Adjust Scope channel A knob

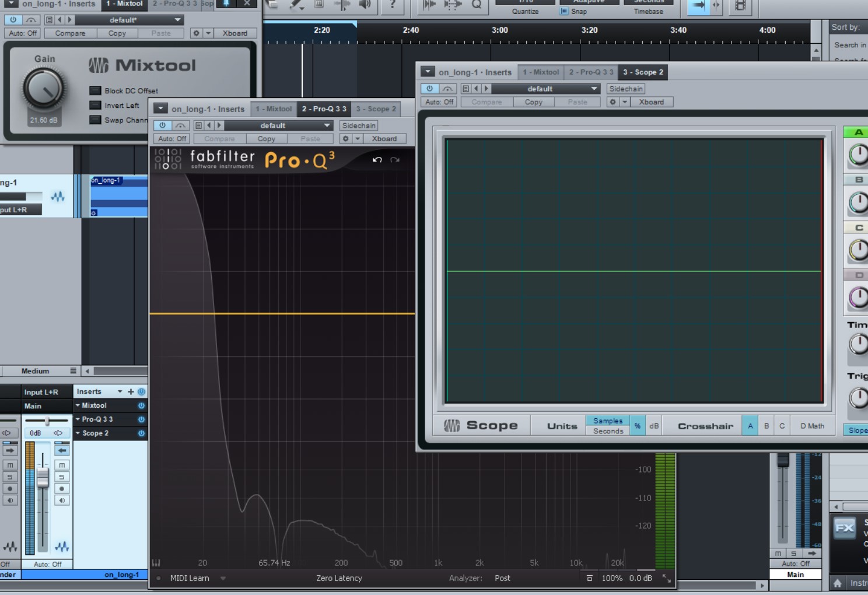click(x=858, y=155)
